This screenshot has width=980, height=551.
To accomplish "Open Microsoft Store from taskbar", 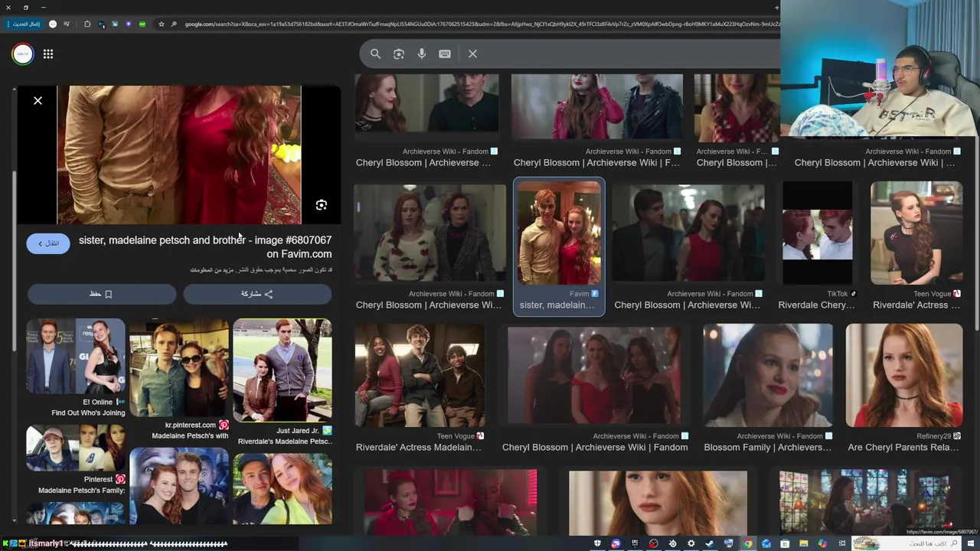I will point(785,543).
